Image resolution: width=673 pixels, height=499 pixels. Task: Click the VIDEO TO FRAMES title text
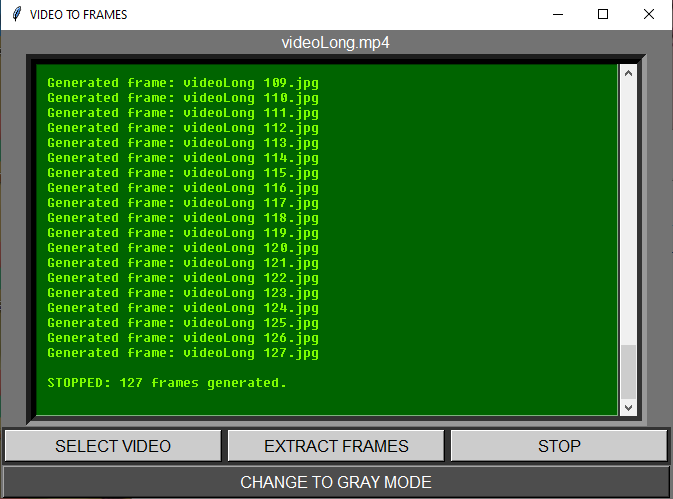click(78, 15)
